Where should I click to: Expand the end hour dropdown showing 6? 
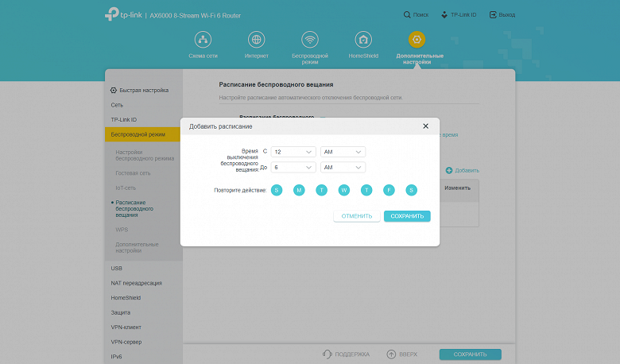[293, 168]
